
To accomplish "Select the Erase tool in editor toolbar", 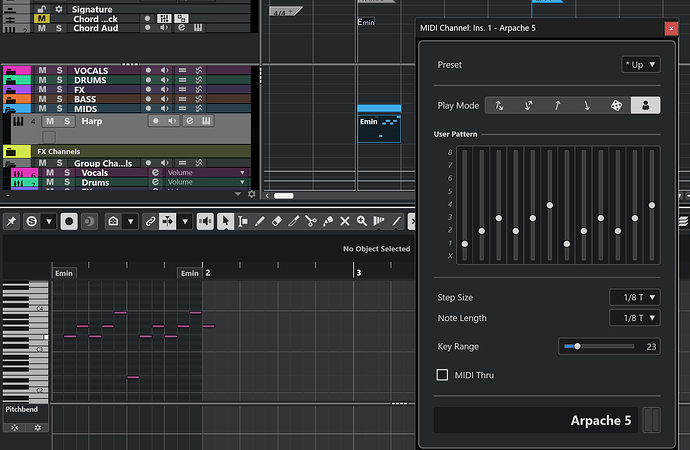I will 277,221.
